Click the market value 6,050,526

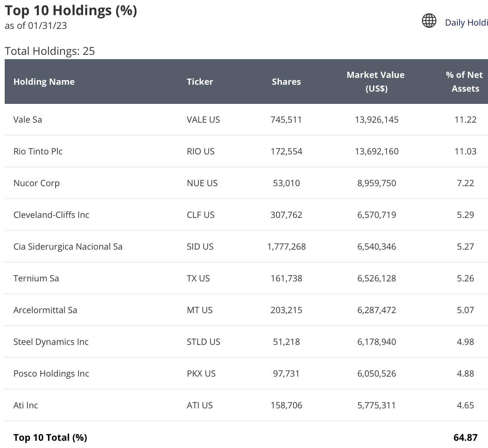coord(376,373)
